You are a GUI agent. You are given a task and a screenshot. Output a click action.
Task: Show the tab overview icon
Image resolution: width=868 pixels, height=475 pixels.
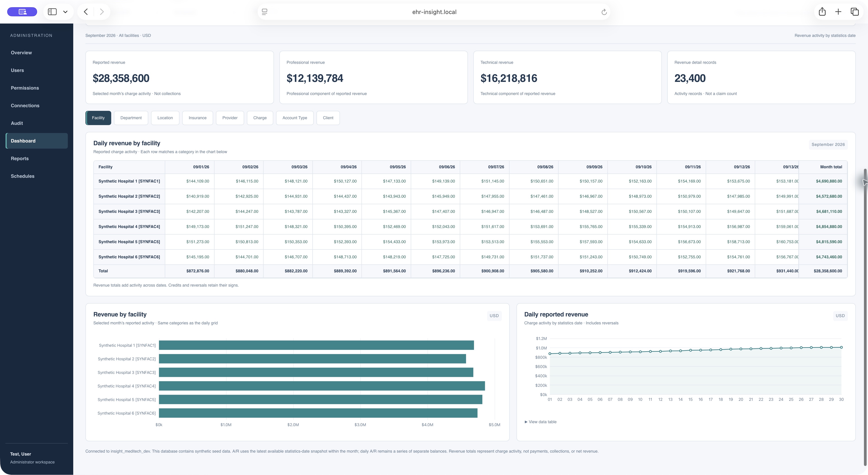pos(854,12)
